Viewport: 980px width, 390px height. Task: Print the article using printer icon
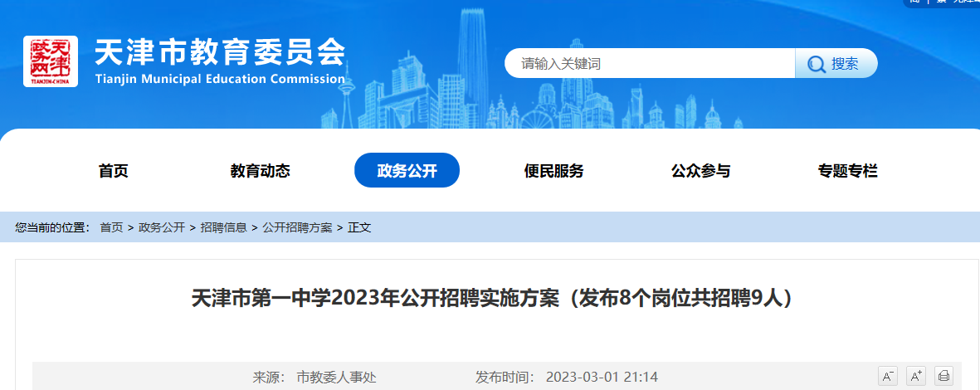coord(943,376)
